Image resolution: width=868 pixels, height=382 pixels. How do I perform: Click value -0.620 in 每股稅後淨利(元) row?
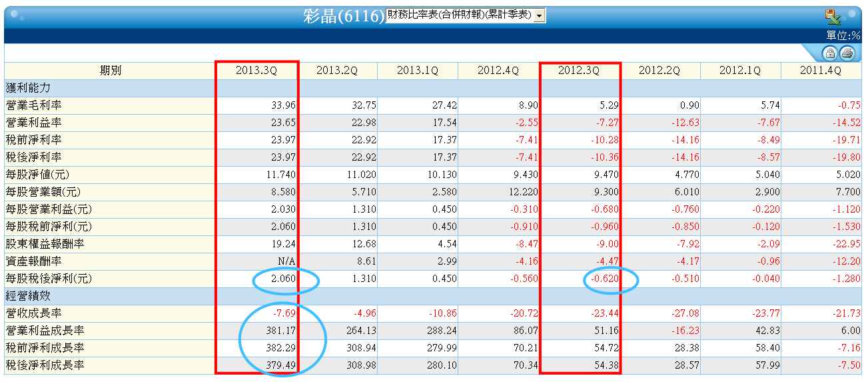pyautogui.click(x=605, y=278)
